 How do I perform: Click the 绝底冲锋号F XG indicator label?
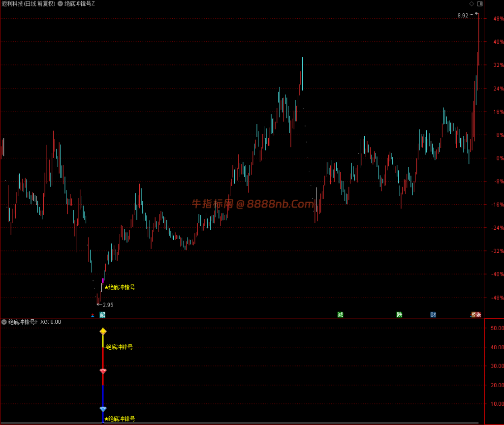click(34, 322)
